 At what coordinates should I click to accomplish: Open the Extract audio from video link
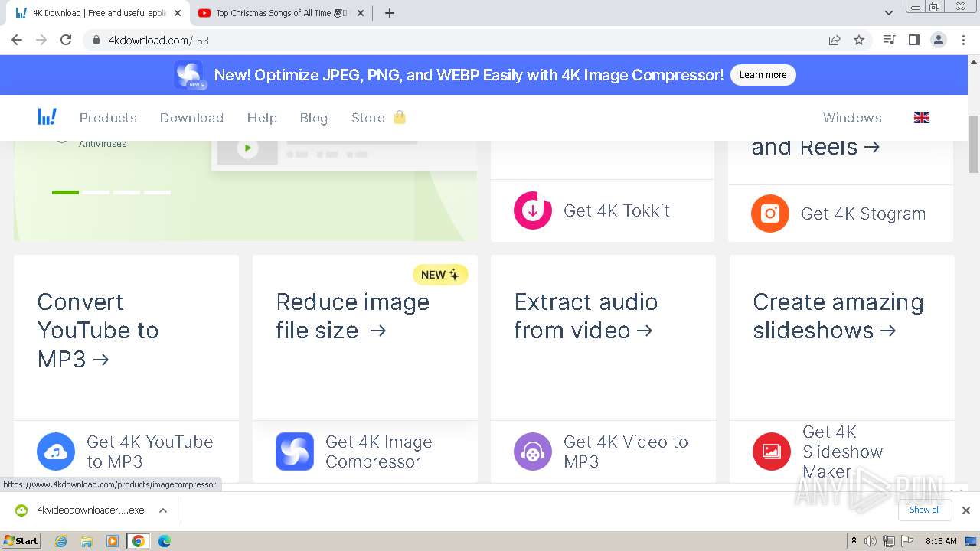586,316
